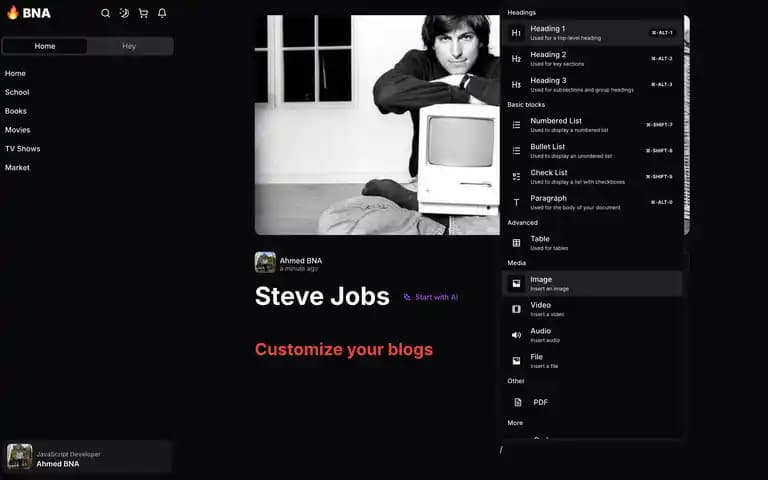Click the H1 heading icon

pyautogui.click(x=516, y=33)
